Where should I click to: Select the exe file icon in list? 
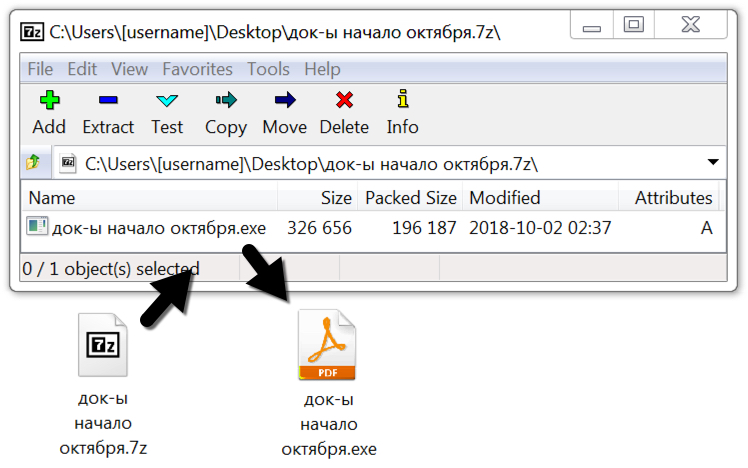[37, 226]
